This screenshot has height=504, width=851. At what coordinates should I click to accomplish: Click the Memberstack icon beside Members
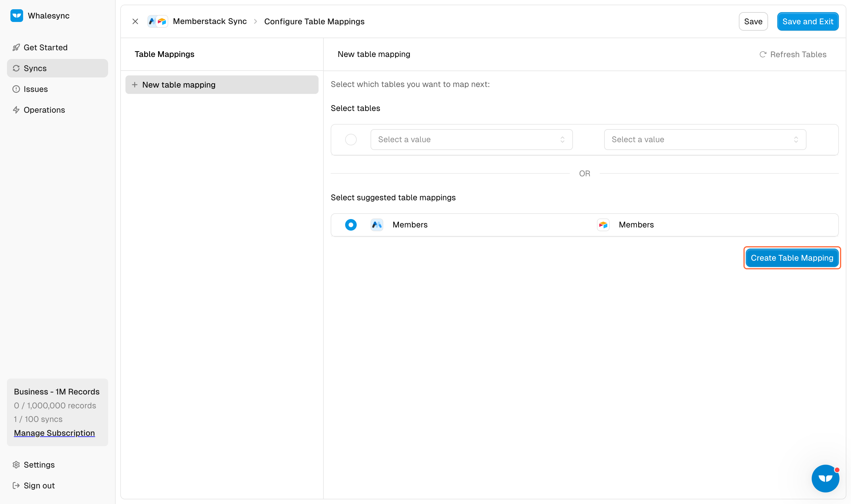[377, 225]
